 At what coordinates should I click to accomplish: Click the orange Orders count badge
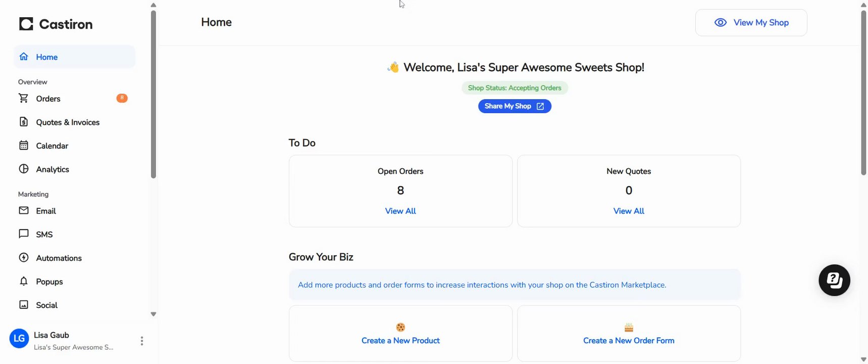point(122,98)
